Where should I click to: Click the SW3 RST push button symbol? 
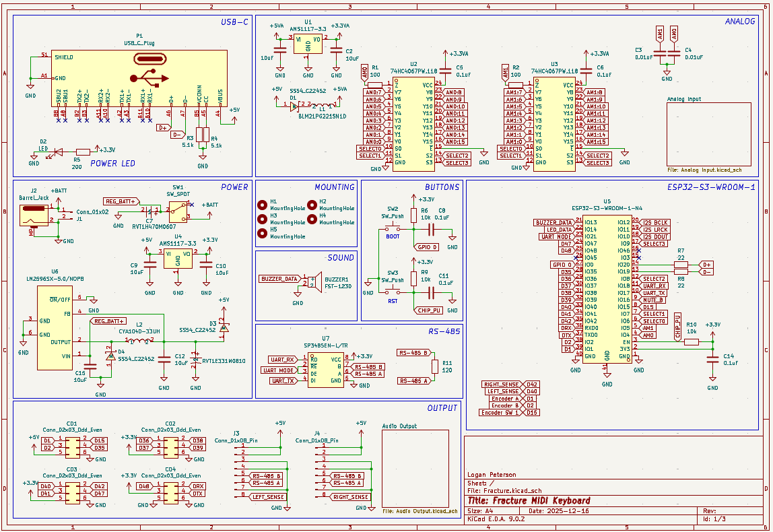[393, 290]
